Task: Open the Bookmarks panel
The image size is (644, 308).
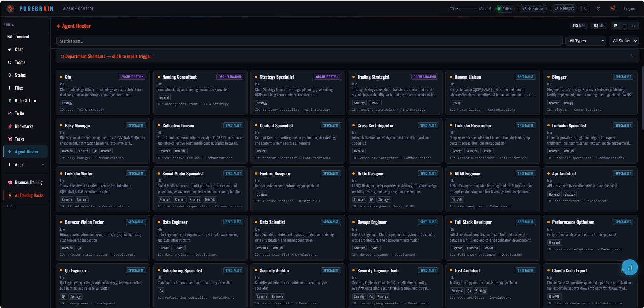Action: (x=25, y=126)
